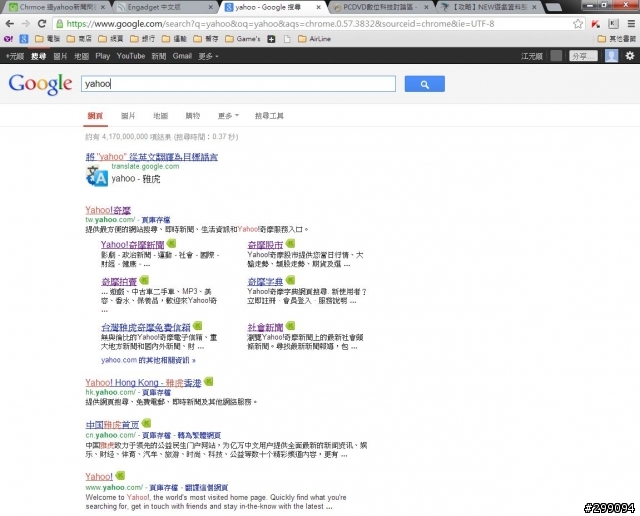This screenshot has height=516, width=640.
Task: Open the 中国雅虎首页 result link
Action: pos(112,425)
